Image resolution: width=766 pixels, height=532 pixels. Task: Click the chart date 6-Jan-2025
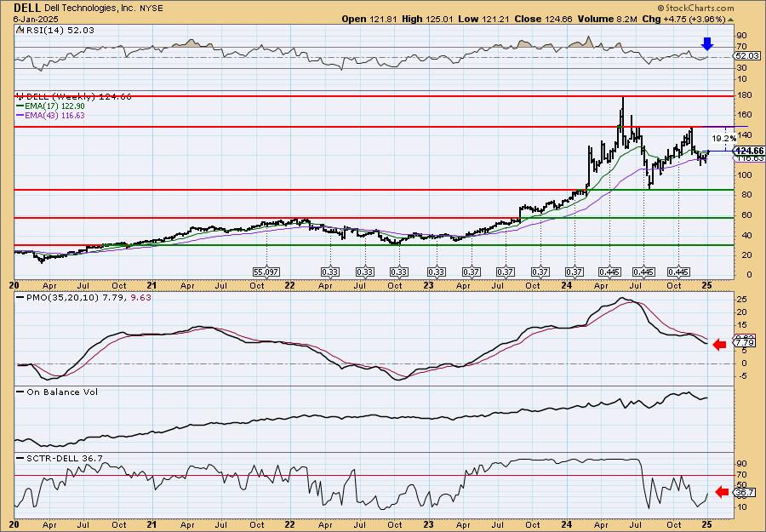tap(36, 19)
